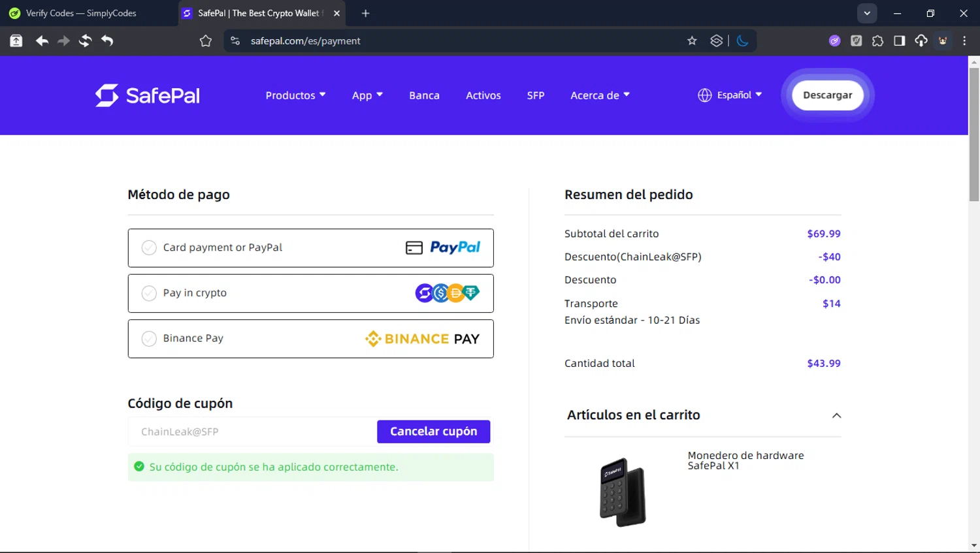Click the $43.99 total amount
This screenshot has width=980, height=553.
point(823,363)
